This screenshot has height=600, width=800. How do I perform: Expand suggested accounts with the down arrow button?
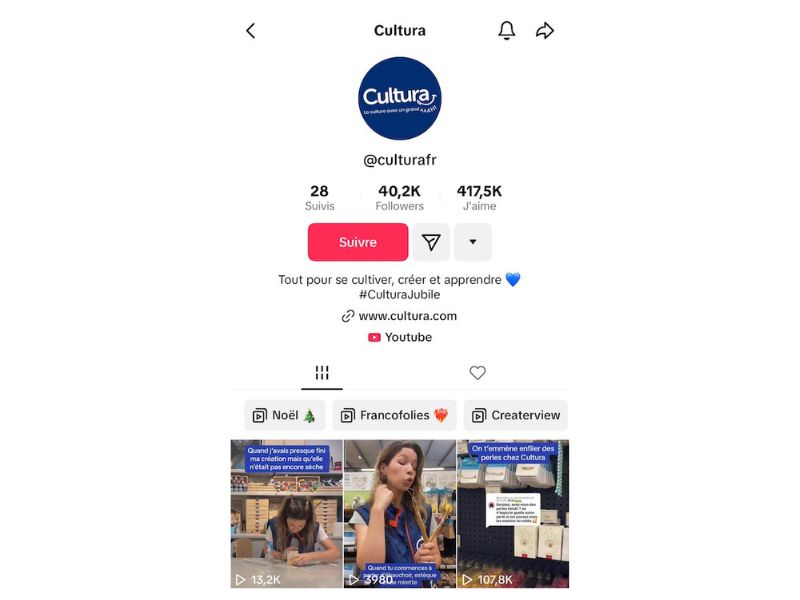click(x=473, y=242)
